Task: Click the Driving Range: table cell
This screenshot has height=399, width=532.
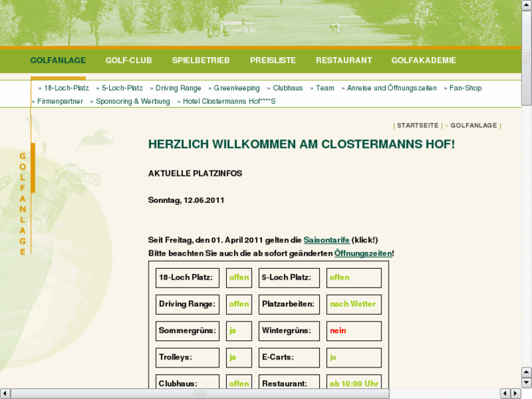Action: (x=187, y=305)
